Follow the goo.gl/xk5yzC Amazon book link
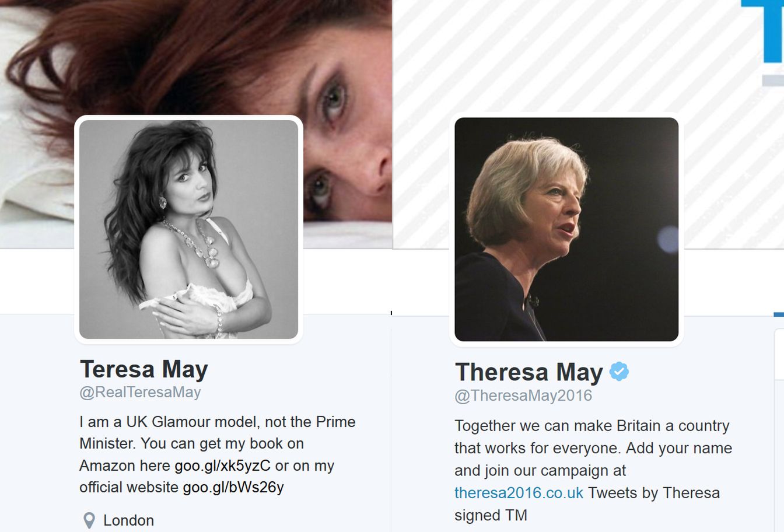The height and width of the screenshot is (532, 784). pyautogui.click(x=223, y=466)
